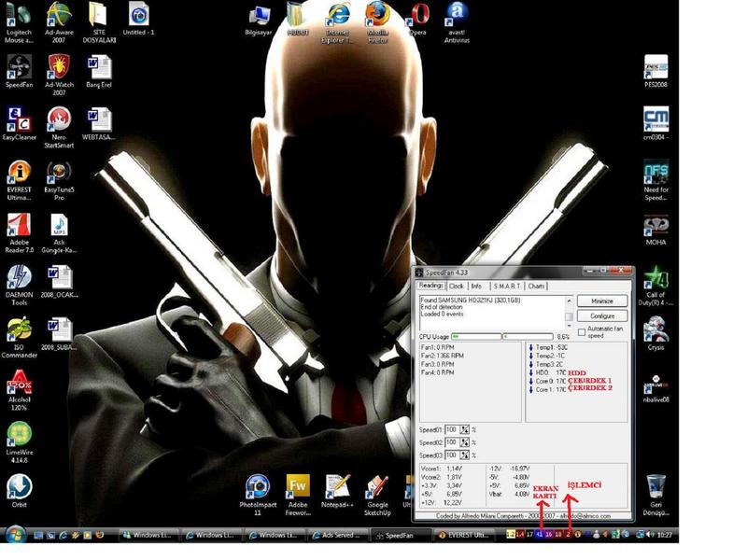Click the SpeedFan log scrollbar

pos(569,313)
